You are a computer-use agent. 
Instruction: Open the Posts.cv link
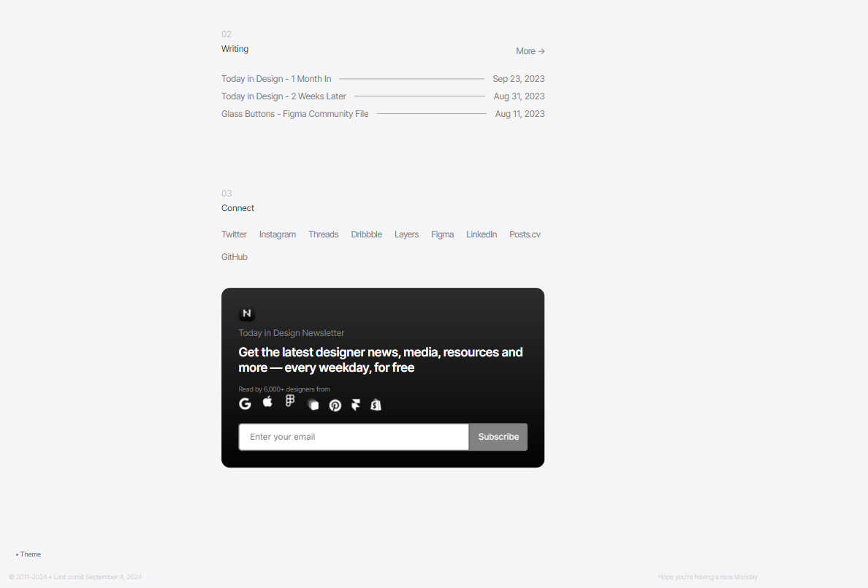(x=525, y=234)
